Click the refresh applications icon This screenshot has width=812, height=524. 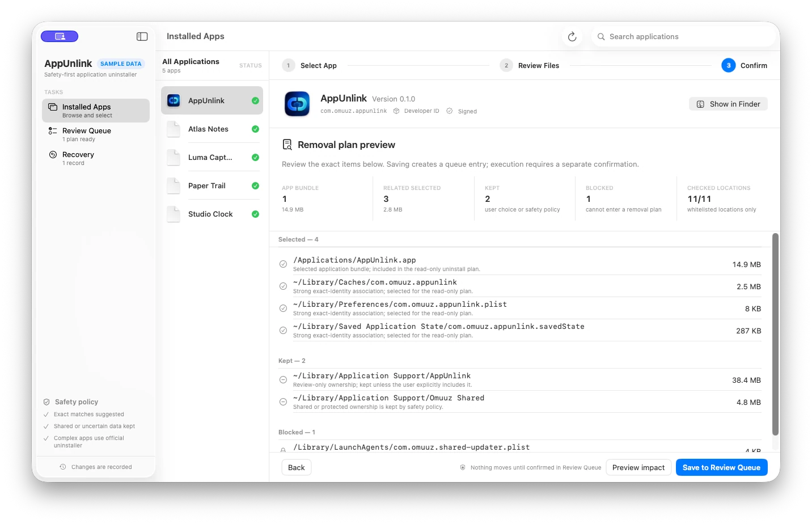click(x=572, y=36)
